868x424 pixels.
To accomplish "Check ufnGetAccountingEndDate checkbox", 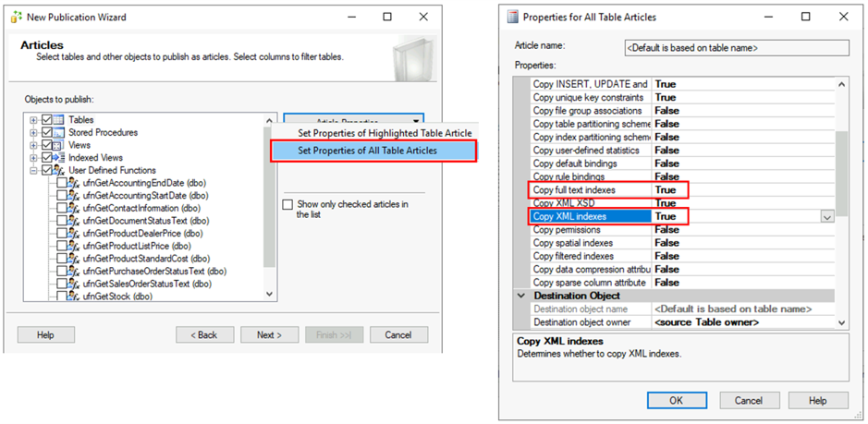I will (x=62, y=183).
